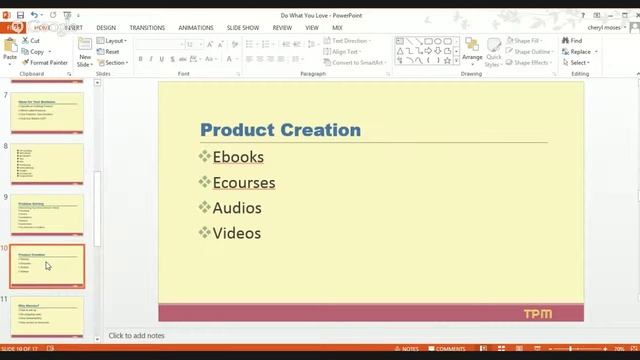Image resolution: width=640 pixels, height=360 pixels.
Task: Open Align Text dropdown
Action: tap(343, 52)
